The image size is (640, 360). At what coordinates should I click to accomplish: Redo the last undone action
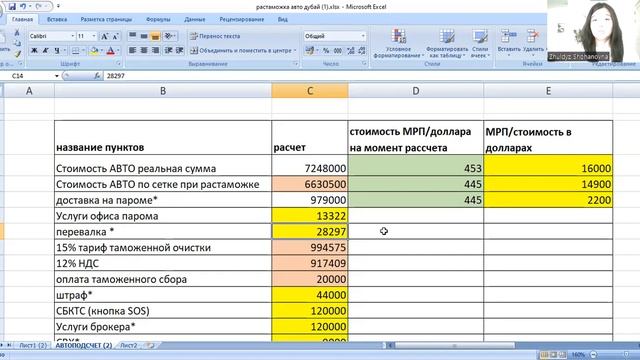point(38,7)
